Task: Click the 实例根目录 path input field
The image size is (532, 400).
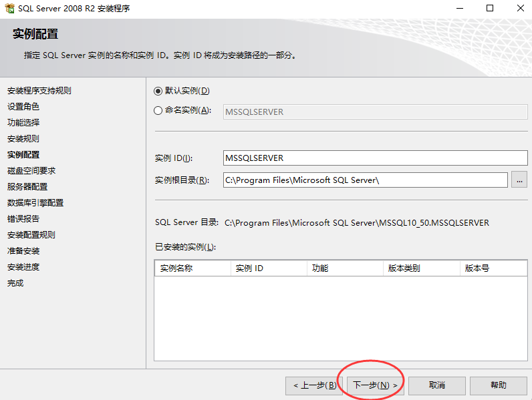Action: pyautogui.click(x=366, y=180)
